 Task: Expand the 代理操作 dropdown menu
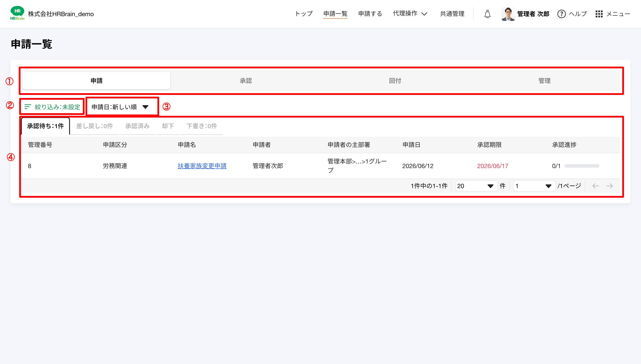tap(410, 14)
